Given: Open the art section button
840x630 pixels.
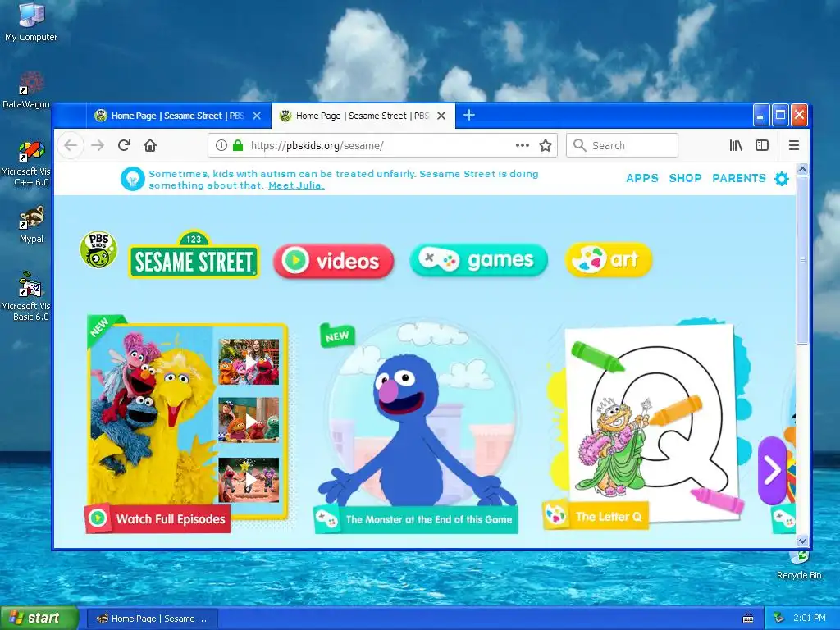Looking at the screenshot, I should [x=609, y=260].
